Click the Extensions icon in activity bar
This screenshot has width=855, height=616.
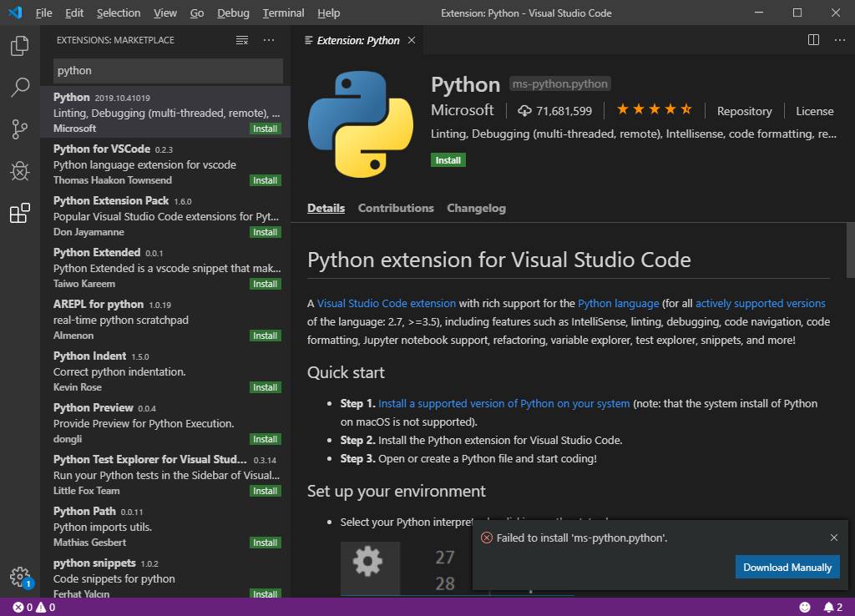click(x=19, y=214)
